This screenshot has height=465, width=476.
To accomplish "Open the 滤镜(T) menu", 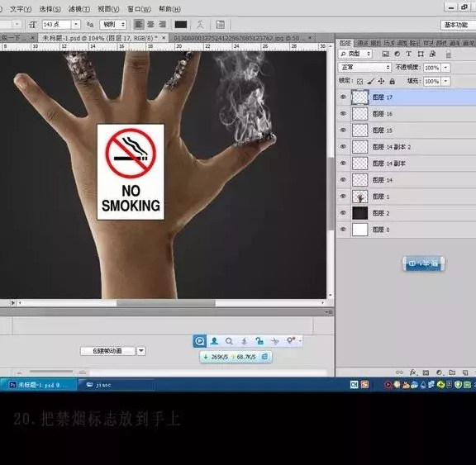I will [x=79, y=9].
